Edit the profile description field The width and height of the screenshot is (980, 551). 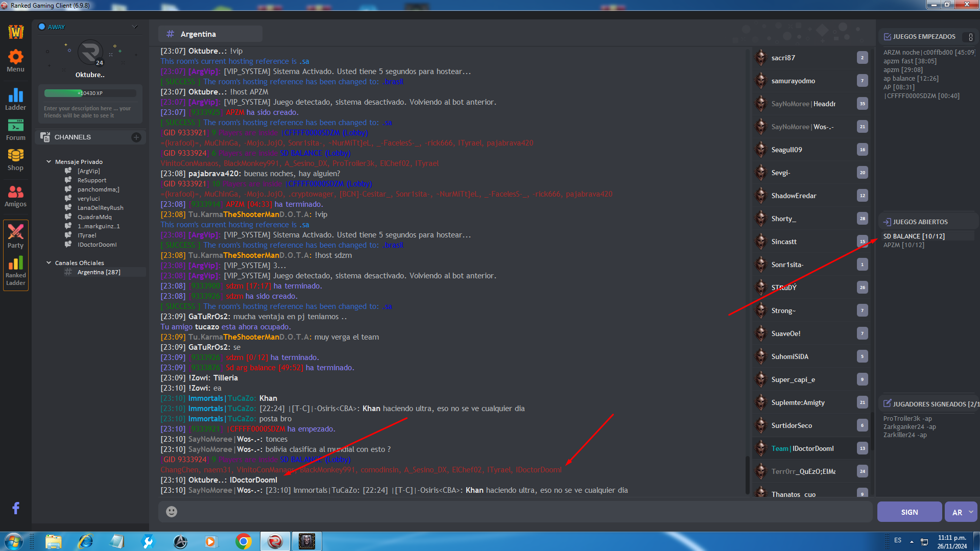90,112
